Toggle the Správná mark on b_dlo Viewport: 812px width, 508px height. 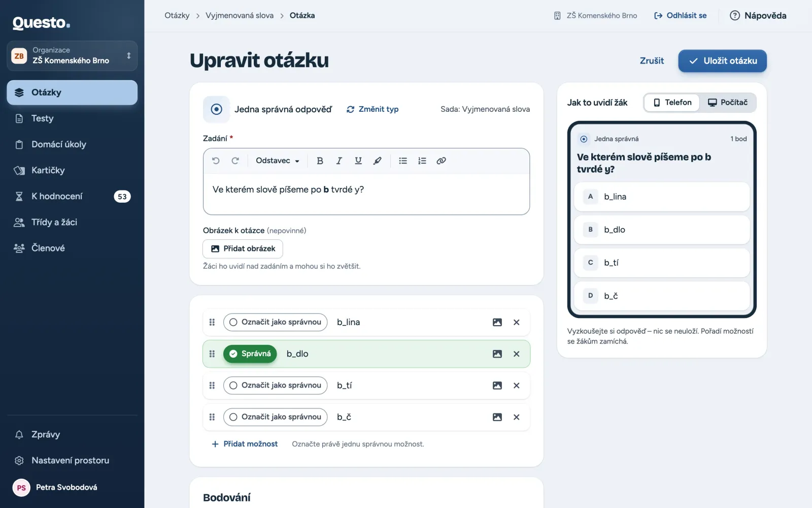250,354
